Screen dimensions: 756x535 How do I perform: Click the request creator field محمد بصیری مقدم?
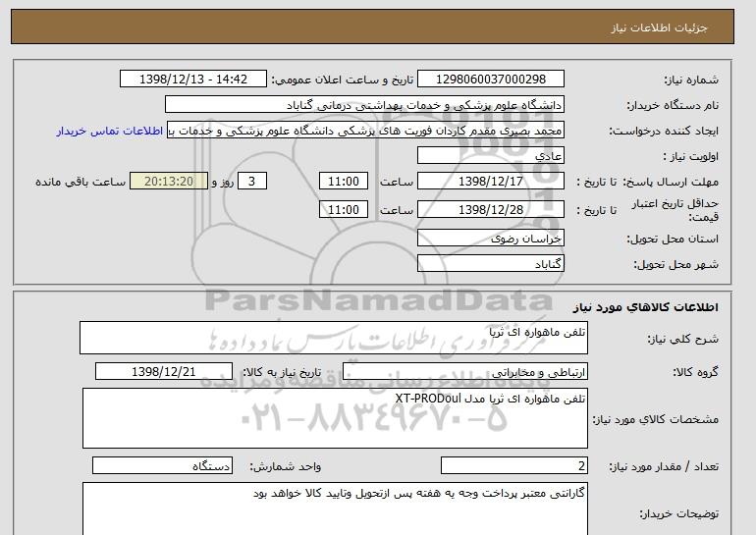click(365, 131)
